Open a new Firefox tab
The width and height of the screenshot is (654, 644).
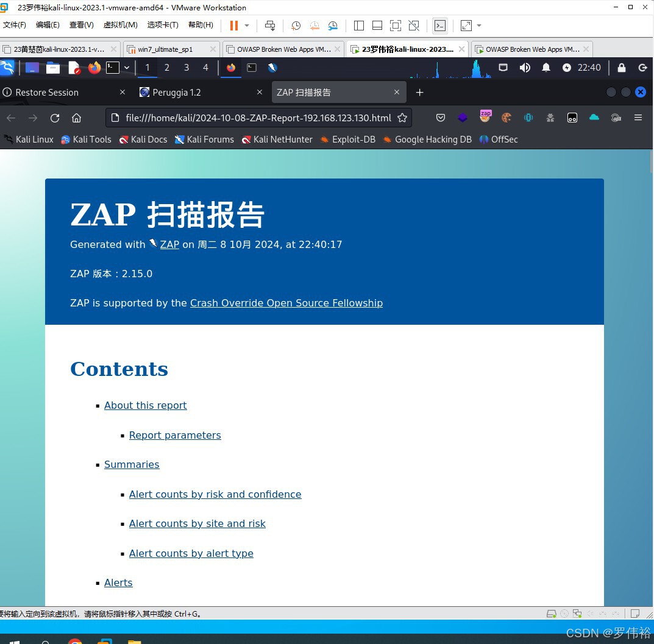pyautogui.click(x=419, y=92)
